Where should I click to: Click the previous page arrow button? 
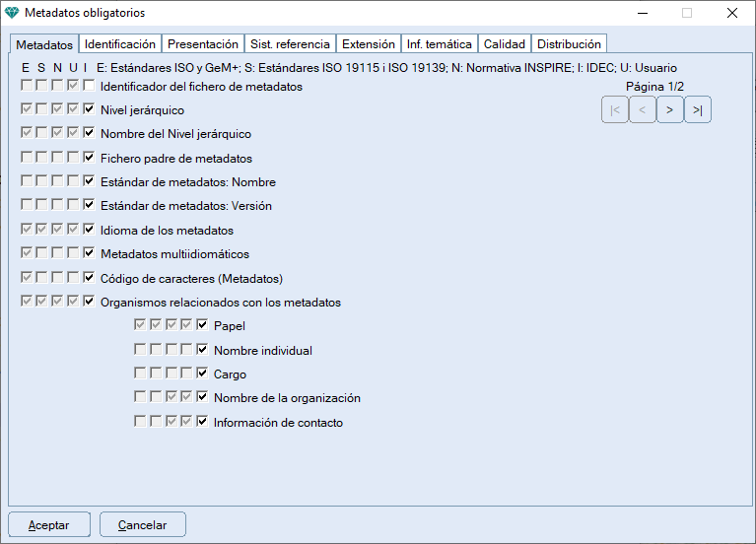(643, 110)
